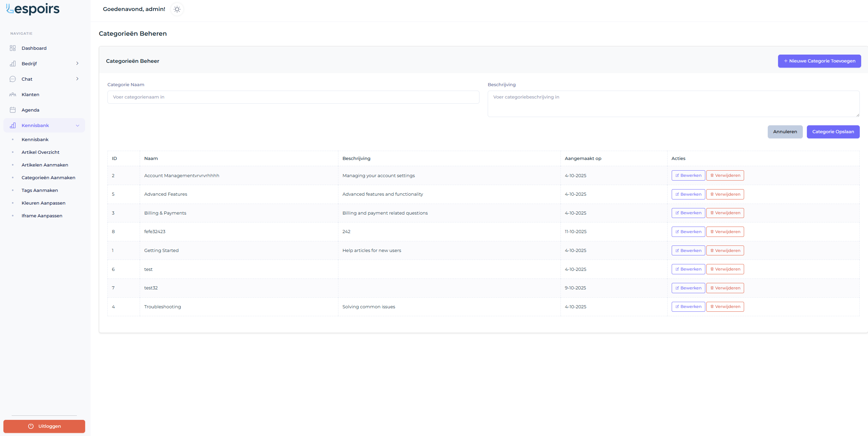Click the Espoirs logo
Image resolution: width=868 pixels, height=436 pixels.
pyautogui.click(x=33, y=9)
